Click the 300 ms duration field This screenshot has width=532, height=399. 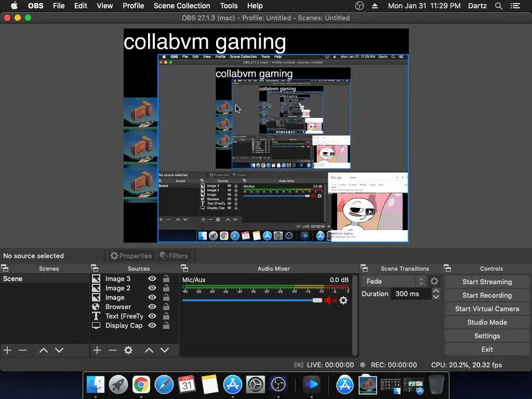coord(411,294)
